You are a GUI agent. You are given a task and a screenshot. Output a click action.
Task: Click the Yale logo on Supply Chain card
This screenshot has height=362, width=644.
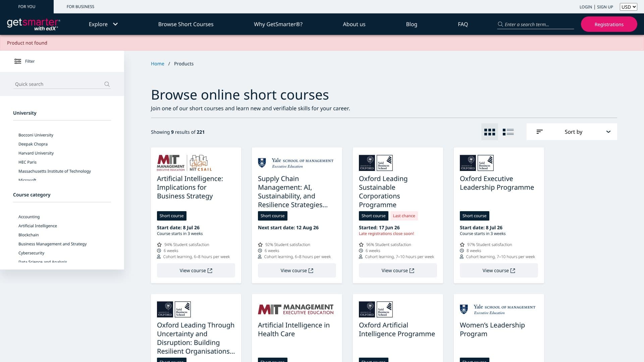pos(296,163)
